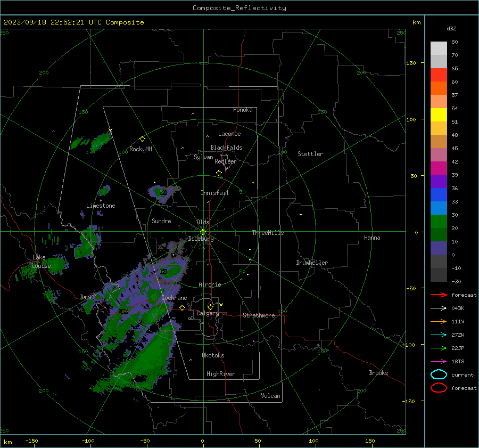Viewport: 479px width, 448px height.
Task: Click the red forecast arrow legend icon
Action: [x=439, y=295]
